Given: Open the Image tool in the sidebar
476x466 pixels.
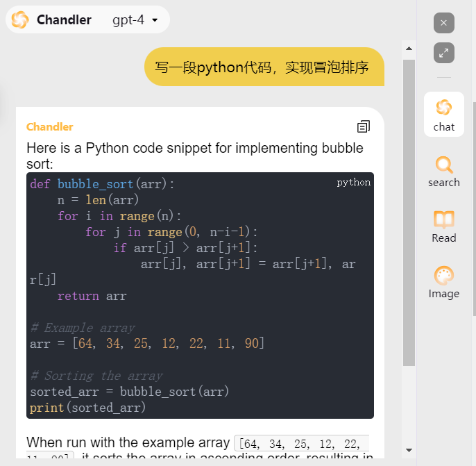Looking at the screenshot, I should [444, 283].
